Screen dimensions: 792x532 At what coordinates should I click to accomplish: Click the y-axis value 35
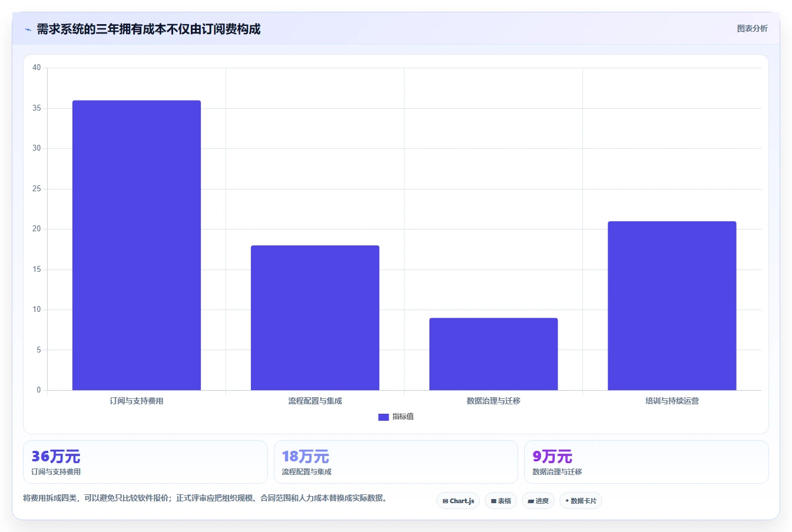(x=37, y=108)
